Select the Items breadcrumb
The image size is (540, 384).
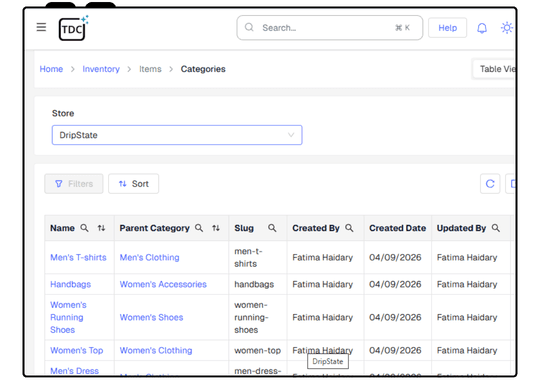(150, 69)
